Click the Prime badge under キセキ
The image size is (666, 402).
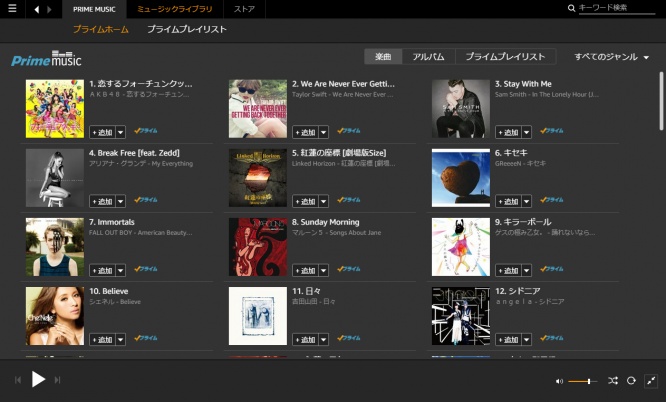[x=552, y=200]
